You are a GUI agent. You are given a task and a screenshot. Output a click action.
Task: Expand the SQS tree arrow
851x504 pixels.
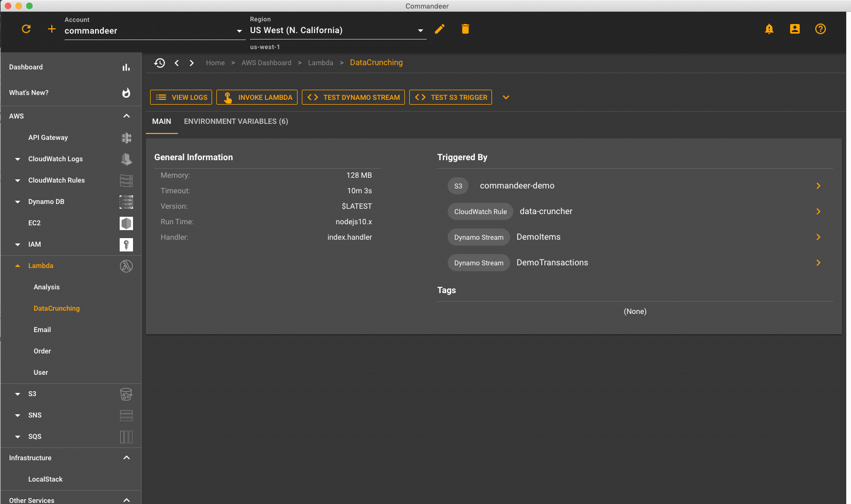(18, 437)
